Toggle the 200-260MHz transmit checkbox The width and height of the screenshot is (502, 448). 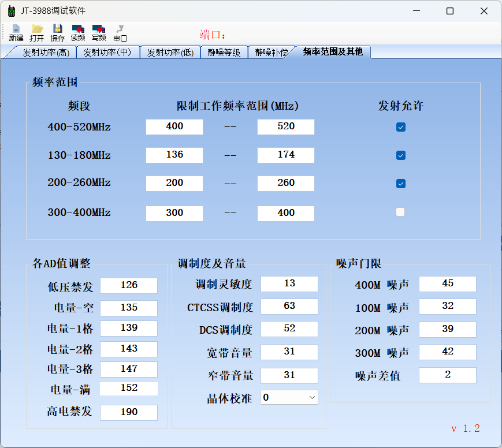coord(401,184)
